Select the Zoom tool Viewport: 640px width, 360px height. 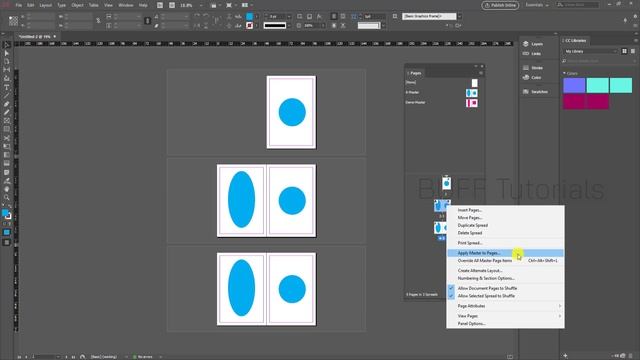point(7,198)
